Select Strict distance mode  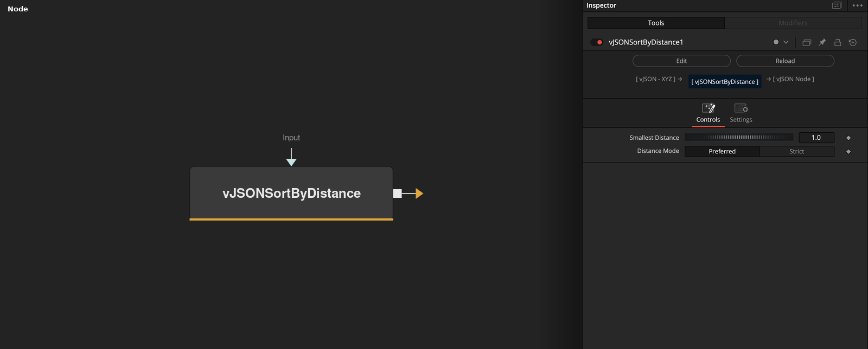click(797, 151)
